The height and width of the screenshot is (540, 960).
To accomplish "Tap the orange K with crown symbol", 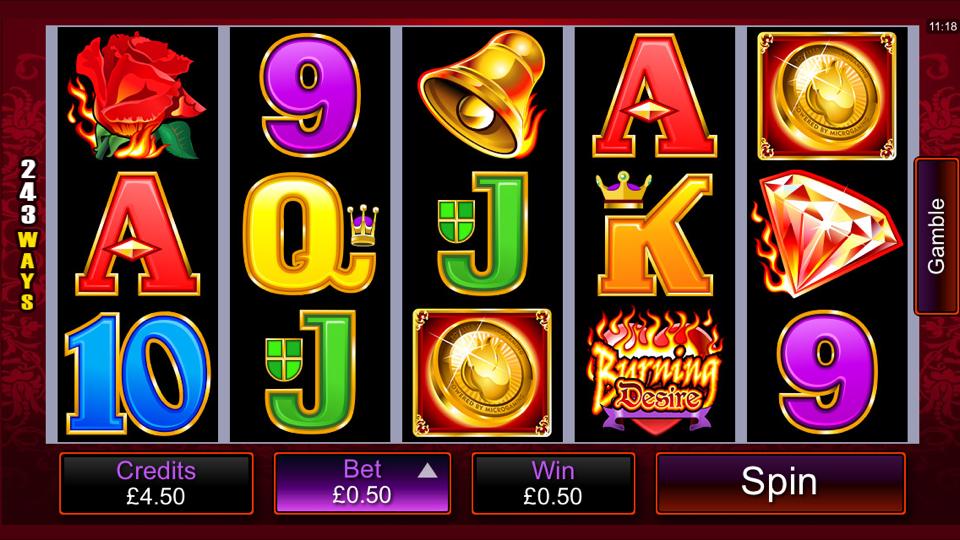I will [654, 233].
